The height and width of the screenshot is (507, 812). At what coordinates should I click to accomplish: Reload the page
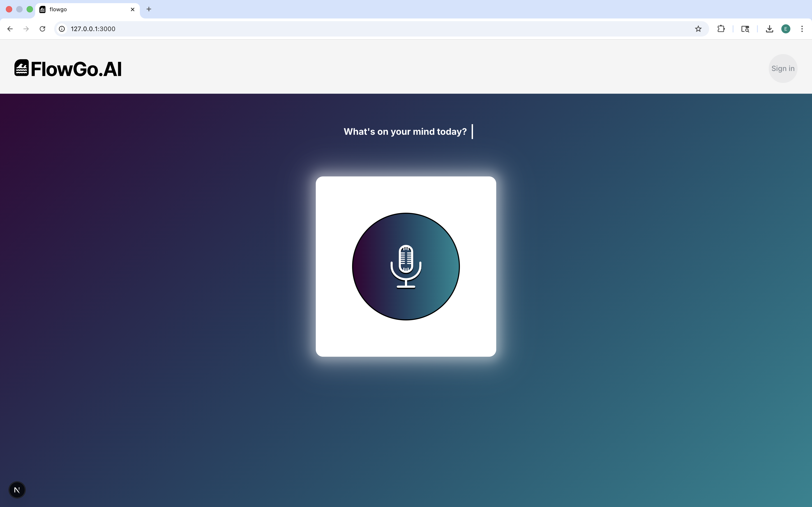point(42,29)
